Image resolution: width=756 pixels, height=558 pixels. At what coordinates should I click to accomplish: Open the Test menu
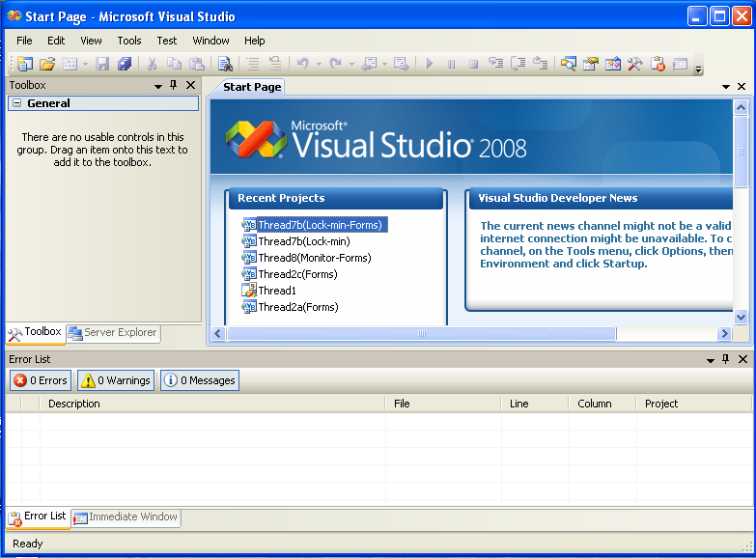(167, 41)
